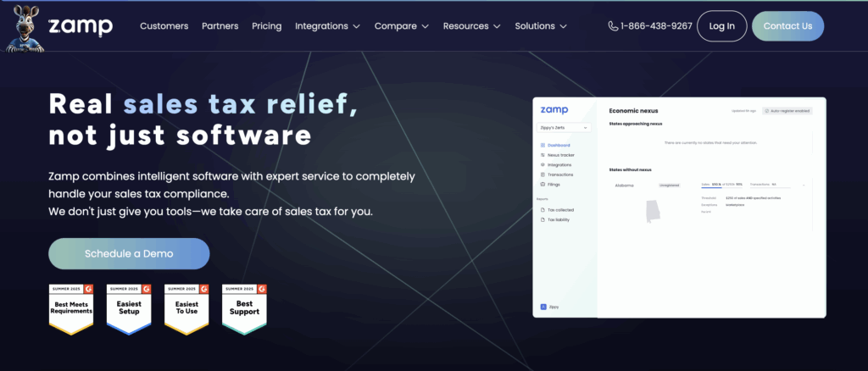Screen dimensions: 868x371
Task: Click the Integrations icon in the preview sidebar
Action: coord(542,165)
